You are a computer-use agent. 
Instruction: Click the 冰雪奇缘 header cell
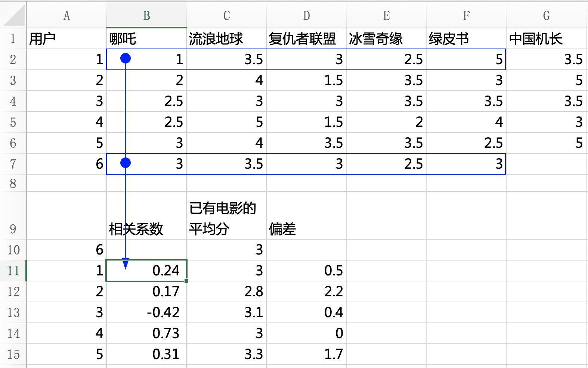pyautogui.click(x=386, y=38)
